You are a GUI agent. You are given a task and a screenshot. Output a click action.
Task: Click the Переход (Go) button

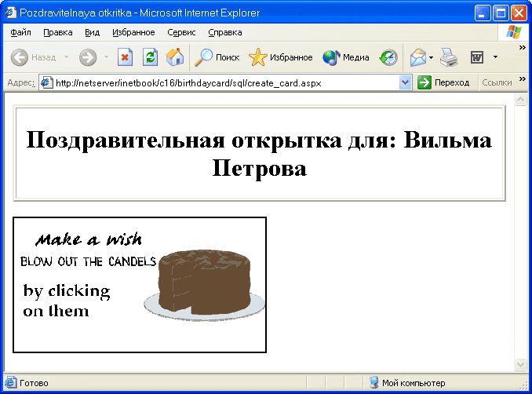coord(443,82)
